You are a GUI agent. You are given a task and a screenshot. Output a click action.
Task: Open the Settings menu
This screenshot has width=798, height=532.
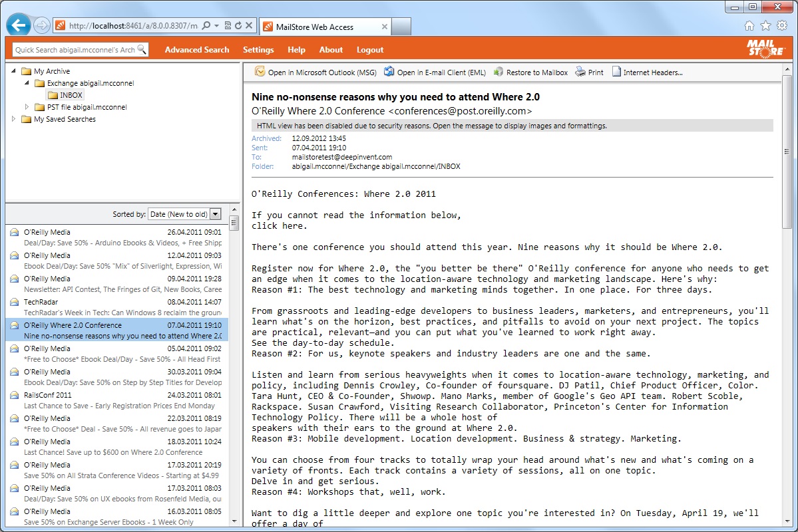(258, 49)
